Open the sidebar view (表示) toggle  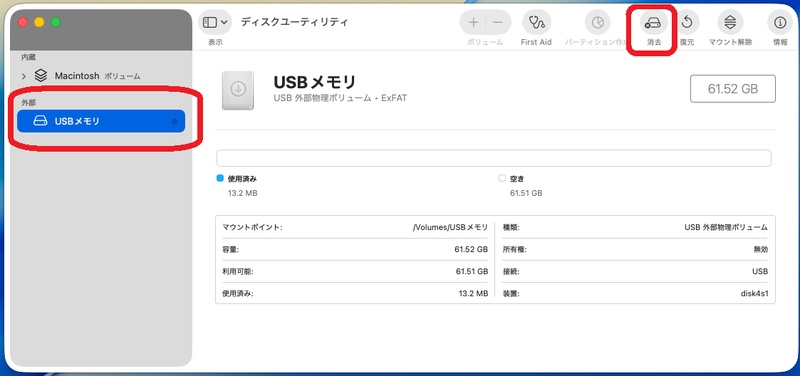point(210,22)
